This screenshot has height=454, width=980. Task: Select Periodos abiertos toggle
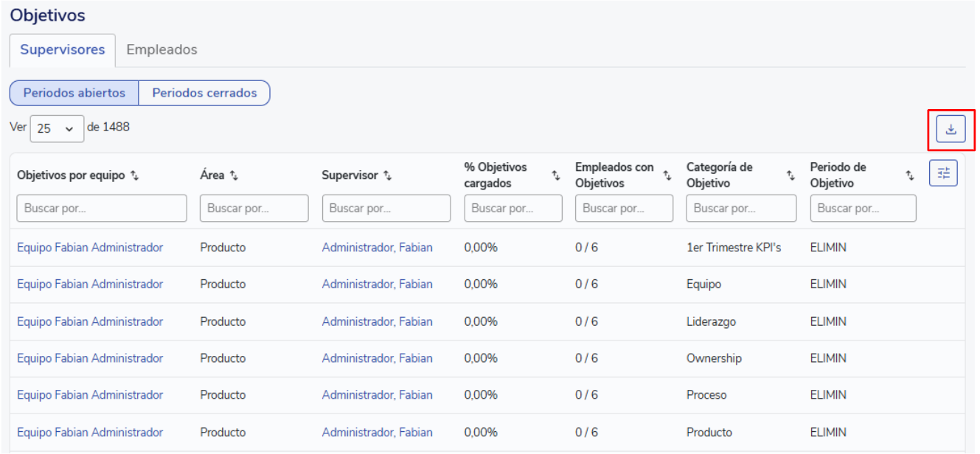click(74, 93)
